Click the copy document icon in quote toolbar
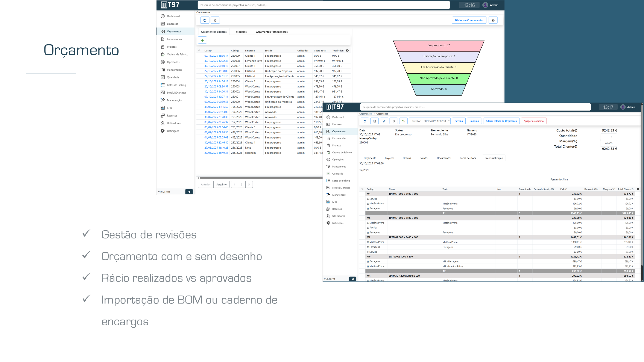 pyautogui.click(x=375, y=121)
